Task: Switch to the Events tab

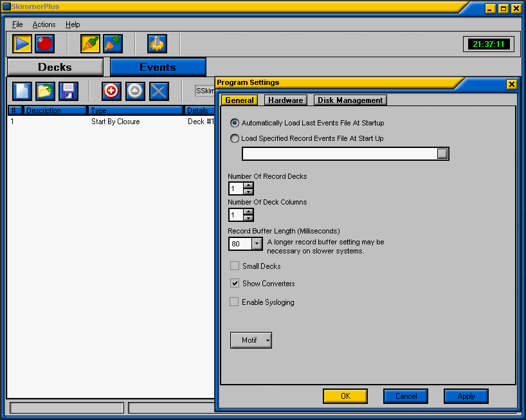Action: [158, 67]
